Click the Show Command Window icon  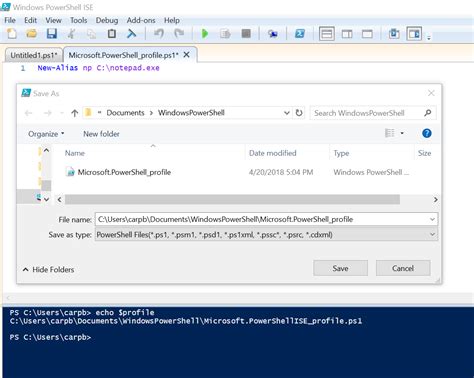coord(394,34)
